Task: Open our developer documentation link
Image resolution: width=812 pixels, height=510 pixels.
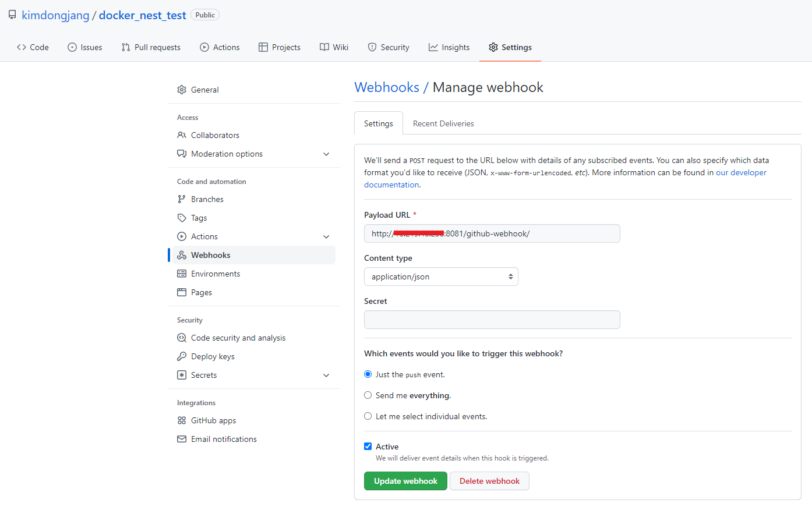Action: (x=741, y=172)
